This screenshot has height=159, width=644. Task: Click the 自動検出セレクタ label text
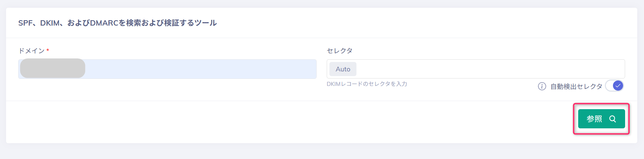[576, 87]
